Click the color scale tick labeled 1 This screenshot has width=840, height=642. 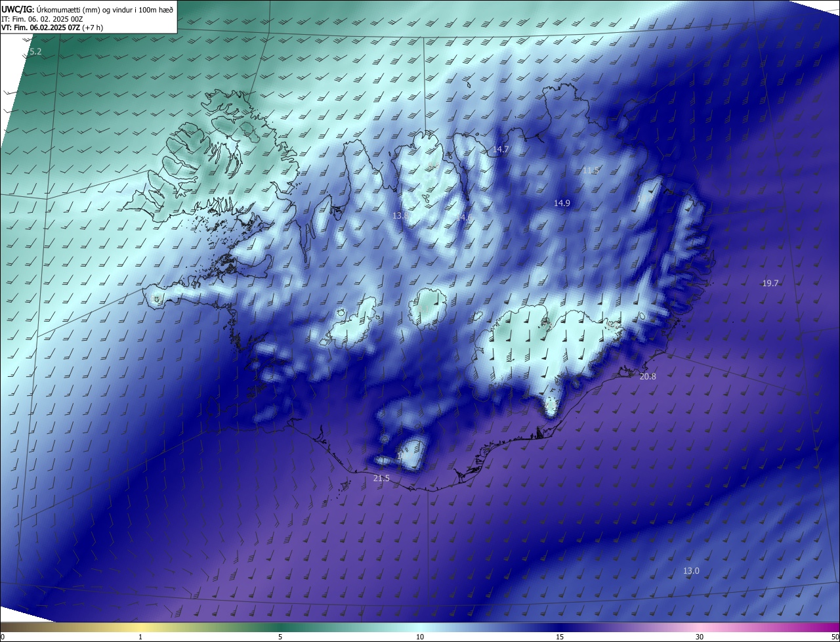(x=140, y=637)
